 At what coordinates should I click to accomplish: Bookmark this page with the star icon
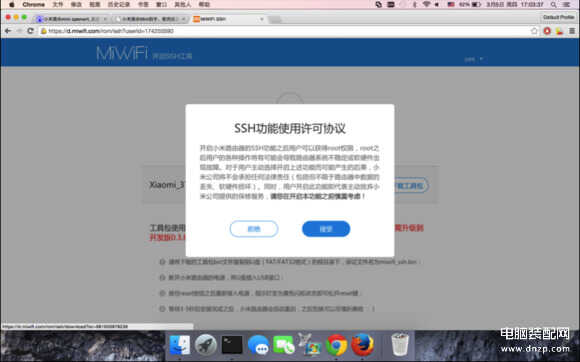point(534,31)
